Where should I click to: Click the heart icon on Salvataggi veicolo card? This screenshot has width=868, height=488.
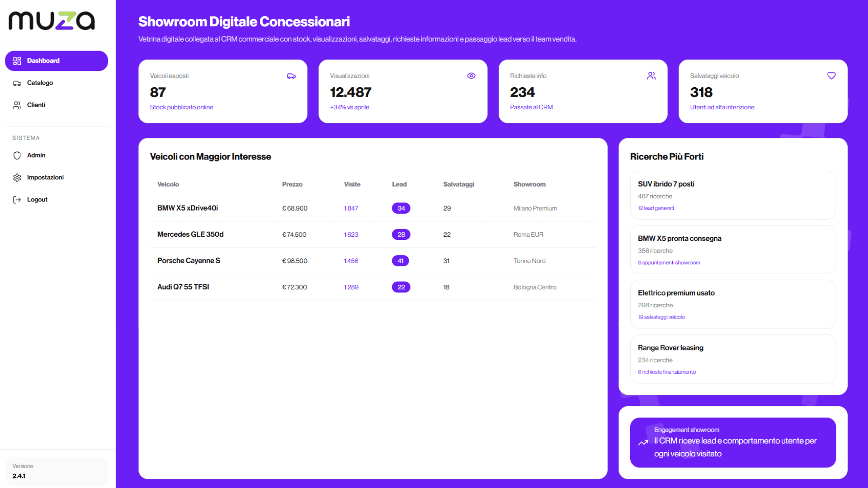click(831, 76)
